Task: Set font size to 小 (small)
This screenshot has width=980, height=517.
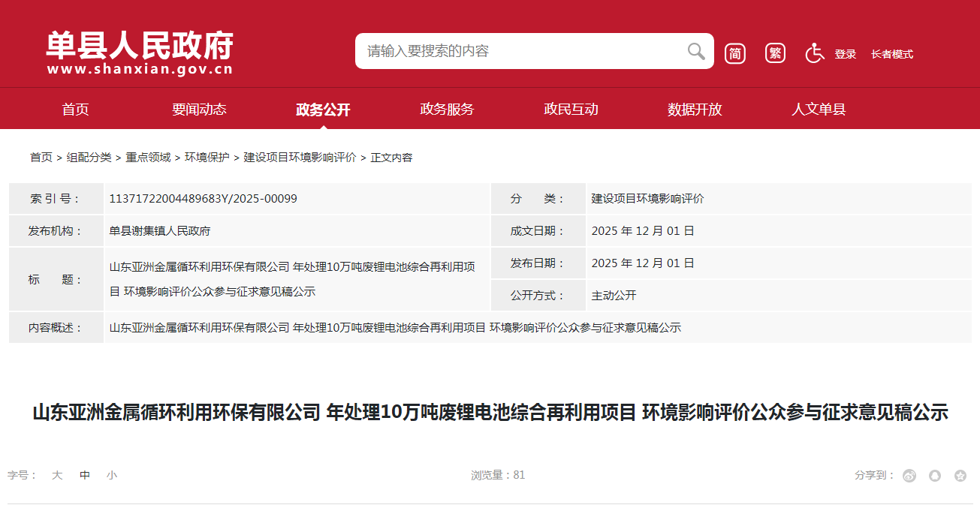Action: coord(112,475)
